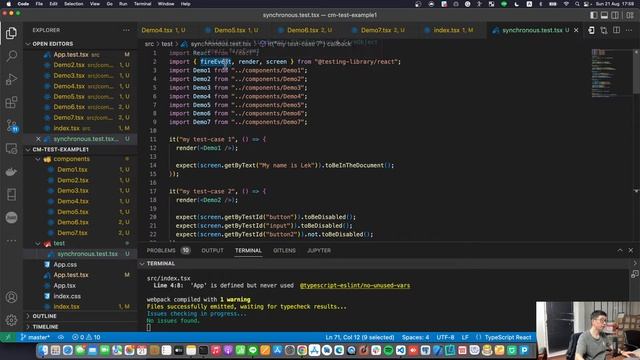Viewport: 640px width, 360px height.
Task: Open Demo3.tsx in components folder
Action: [x=72, y=191]
